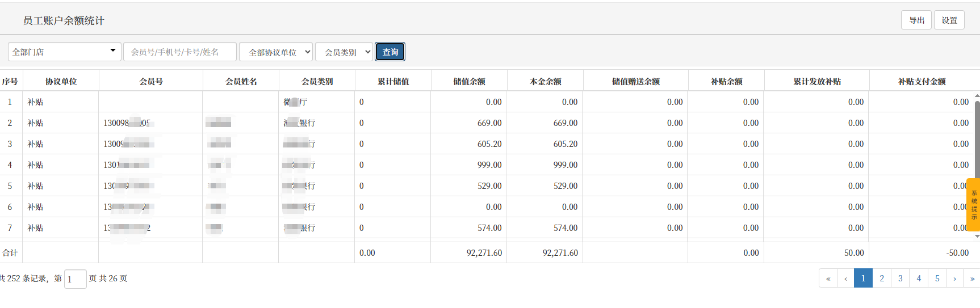This screenshot has width=980, height=308.
Task: Select page 3 in pagination
Action: click(901, 279)
